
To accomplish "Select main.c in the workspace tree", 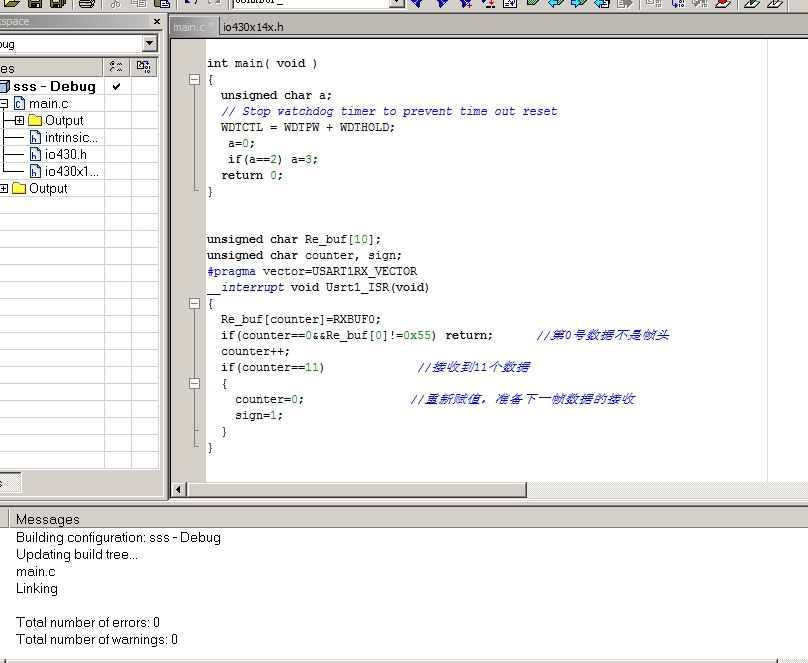I will 48,104.
